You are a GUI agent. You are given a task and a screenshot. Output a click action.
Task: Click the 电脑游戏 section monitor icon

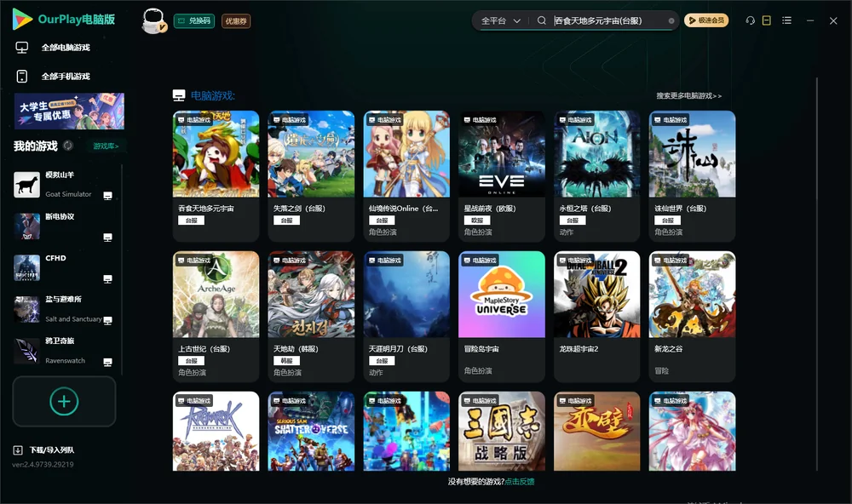pyautogui.click(x=179, y=95)
